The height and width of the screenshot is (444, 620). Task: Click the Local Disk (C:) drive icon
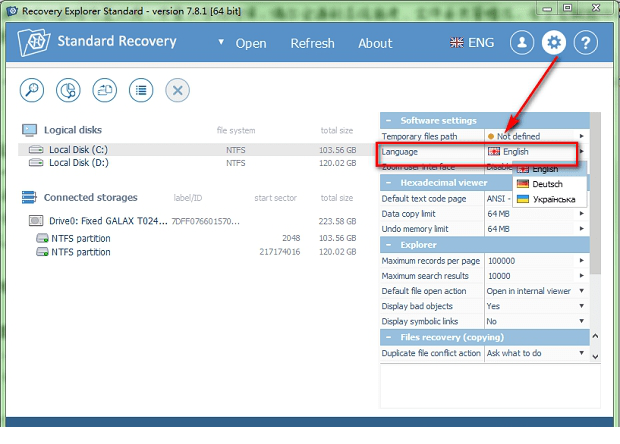[36, 149]
